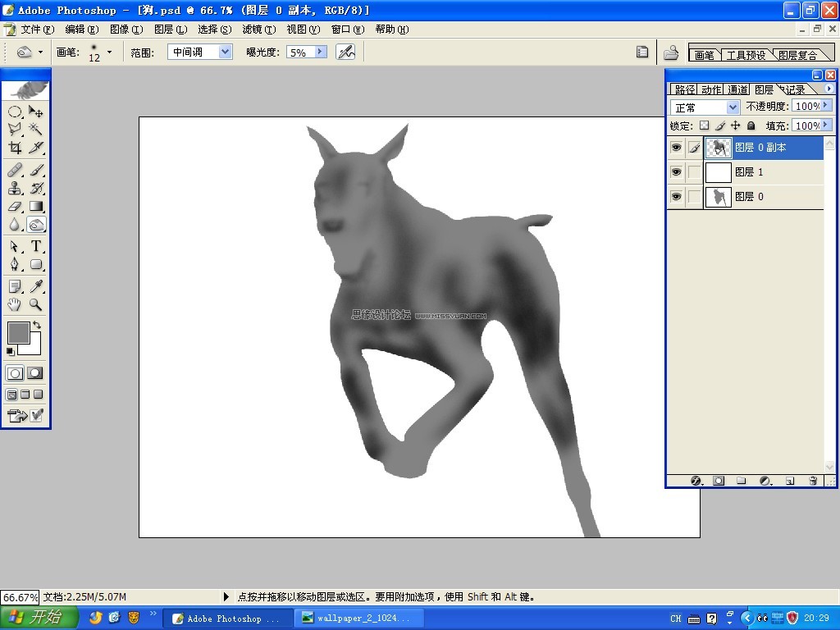The image size is (840, 630).
Task: Hide layer 图层 0 副本
Action: pyautogui.click(x=676, y=148)
